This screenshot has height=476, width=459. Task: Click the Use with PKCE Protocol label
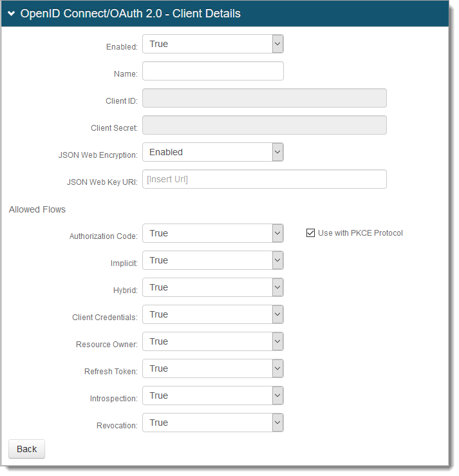[360, 233]
